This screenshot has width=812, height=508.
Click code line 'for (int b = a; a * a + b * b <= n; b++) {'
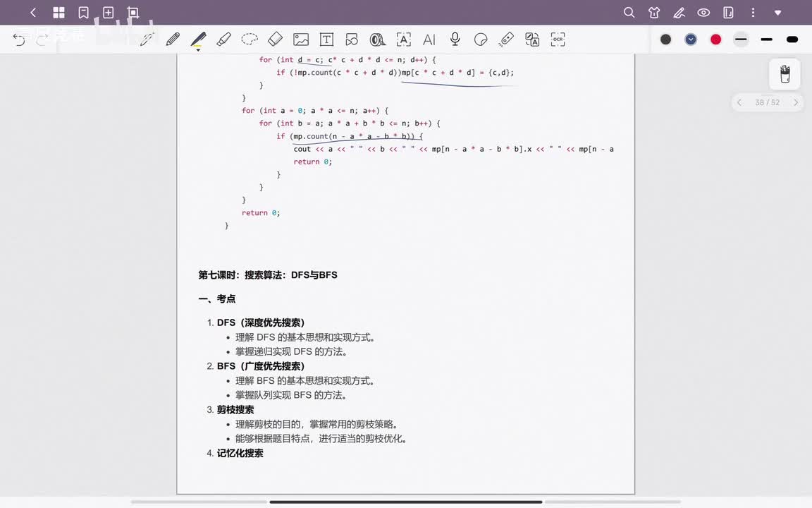(350, 123)
